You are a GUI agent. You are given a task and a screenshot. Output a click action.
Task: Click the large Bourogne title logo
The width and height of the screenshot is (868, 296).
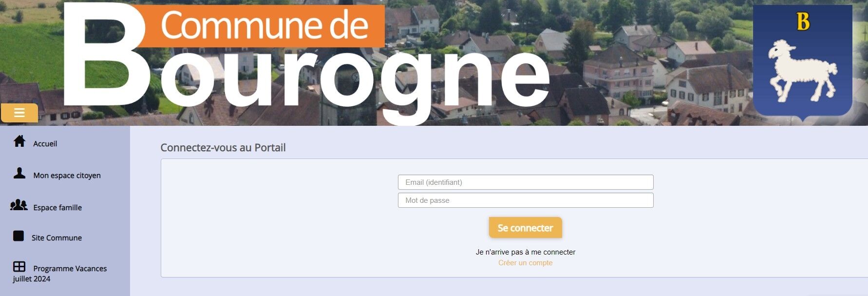tap(307, 63)
